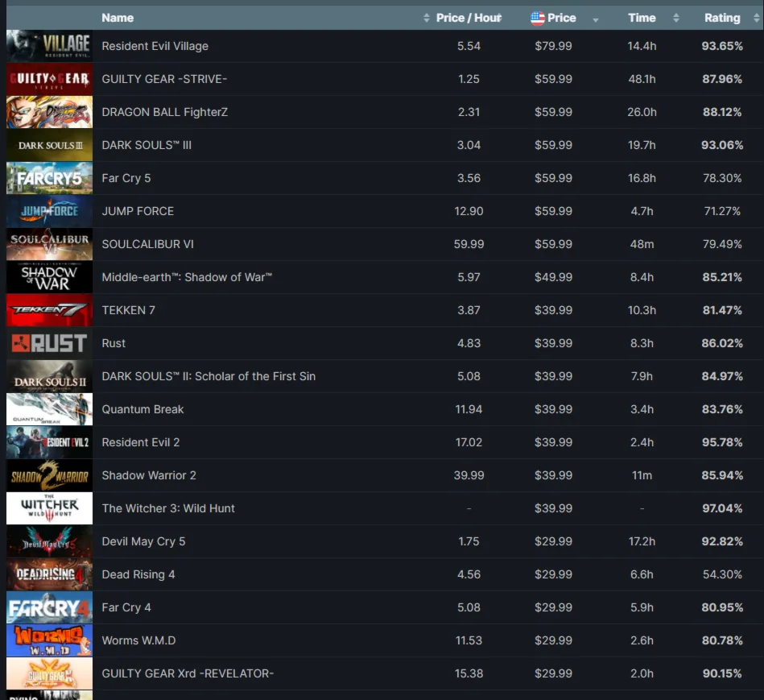Open Quantum Break thumbnail
Screen dimensions: 764x700
tap(49, 409)
